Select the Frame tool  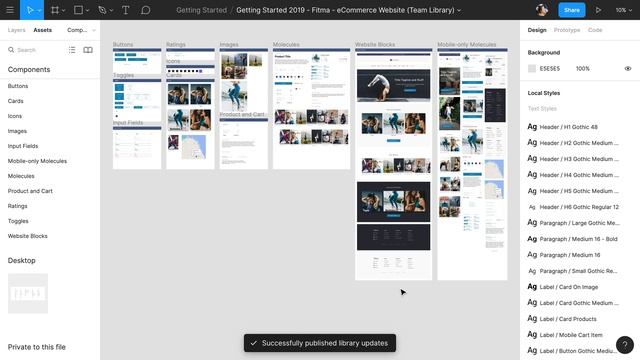[x=55, y=10]
